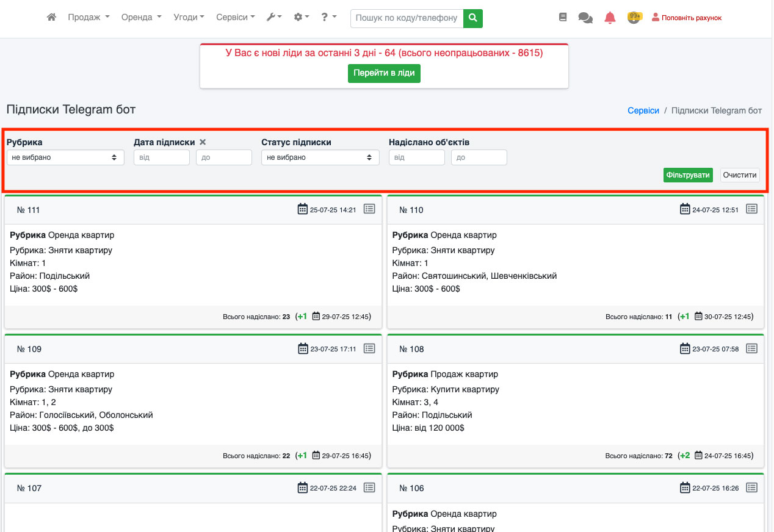Screen dimensions: 774x532
Task: Open the question mark help dropdown
Action: pos(329,18)
